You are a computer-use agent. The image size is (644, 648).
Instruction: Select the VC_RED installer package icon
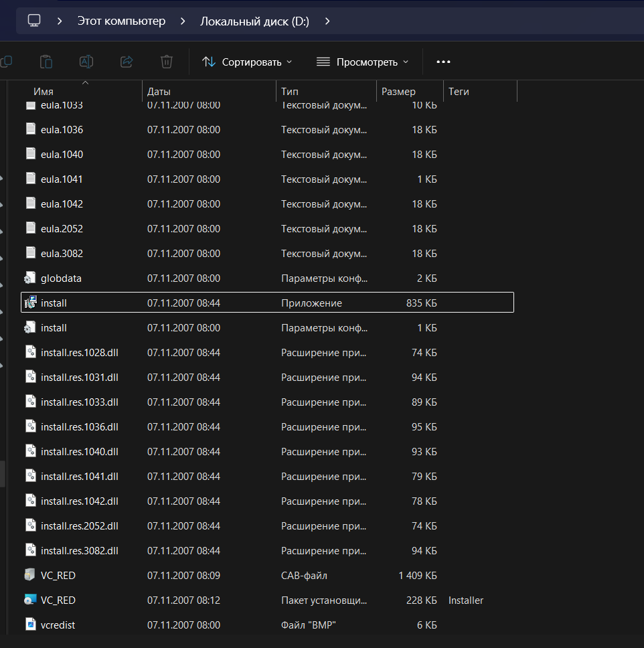point(29,600)
